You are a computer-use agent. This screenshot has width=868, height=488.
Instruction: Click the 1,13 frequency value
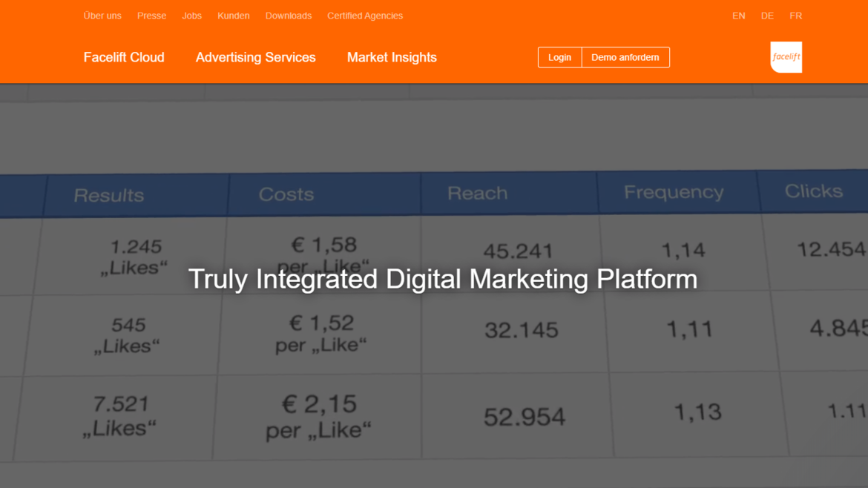pos(697,412)
